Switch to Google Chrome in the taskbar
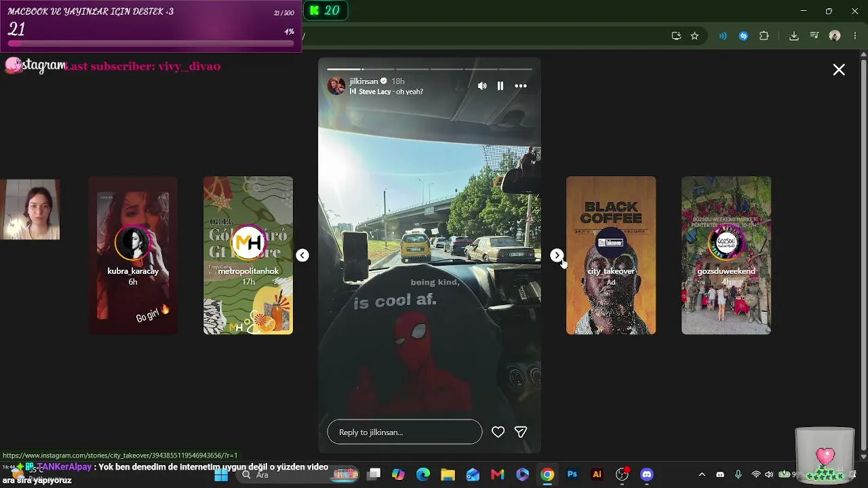 (547, 474)
